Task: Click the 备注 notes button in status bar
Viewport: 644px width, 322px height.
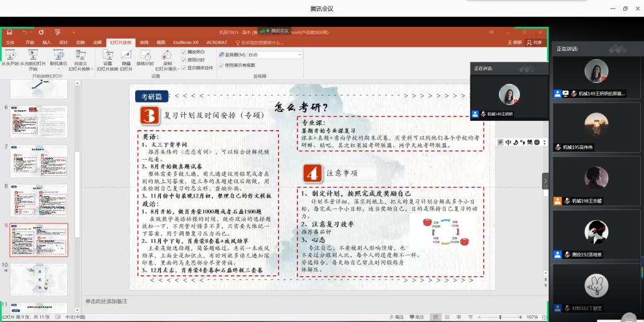Action: click(x=396, y=317)
